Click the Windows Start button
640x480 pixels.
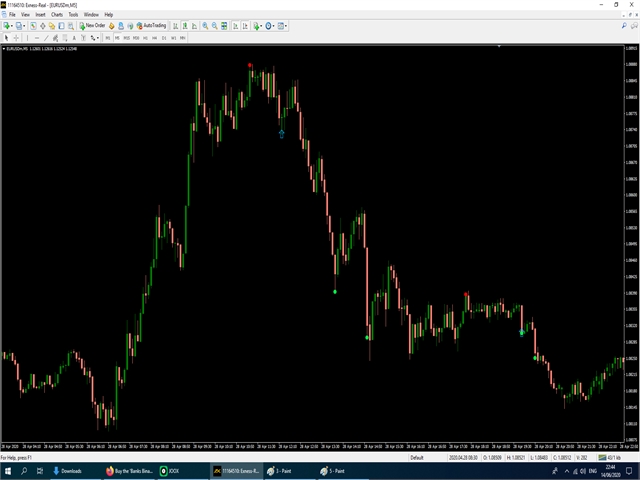point(7,470)
